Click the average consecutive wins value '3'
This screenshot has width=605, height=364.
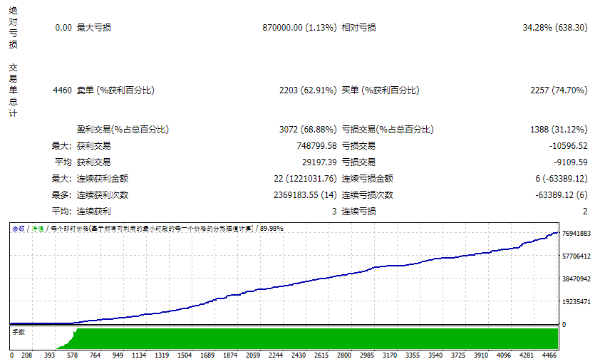tap(334, 212)
